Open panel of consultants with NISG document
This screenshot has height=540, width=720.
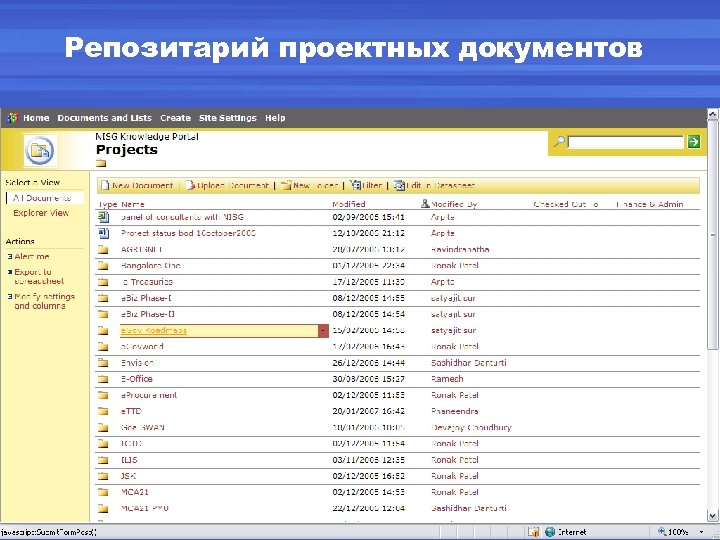tap(182, 217)
